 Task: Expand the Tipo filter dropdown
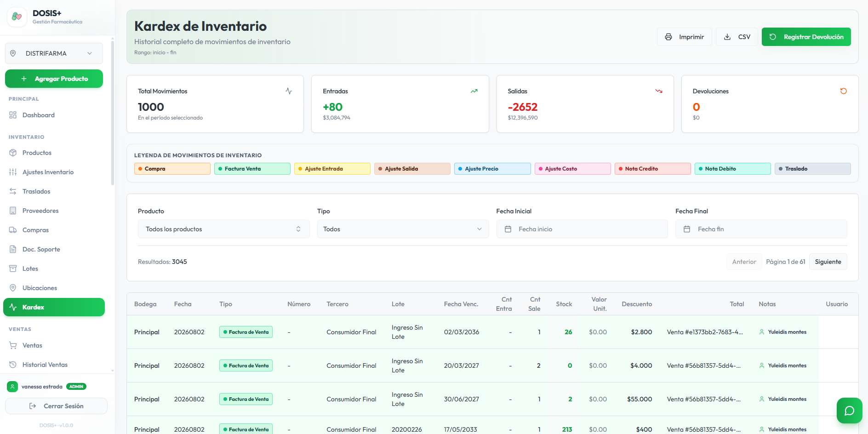(403, 229)
